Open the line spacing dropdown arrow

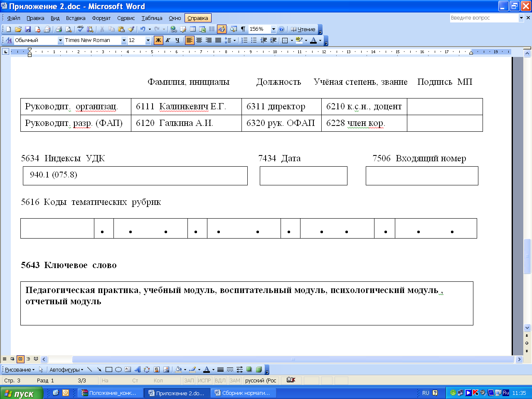[234, 40]
